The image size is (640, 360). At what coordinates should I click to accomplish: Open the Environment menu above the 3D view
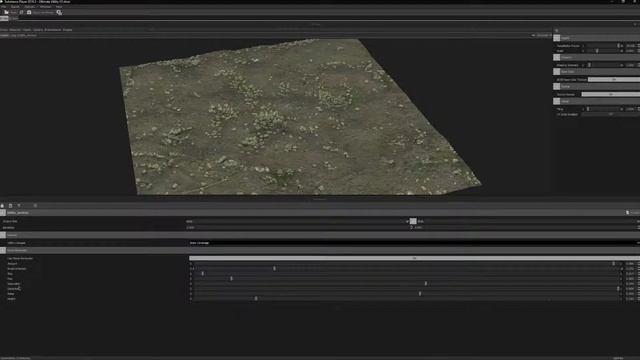(53, 30)
